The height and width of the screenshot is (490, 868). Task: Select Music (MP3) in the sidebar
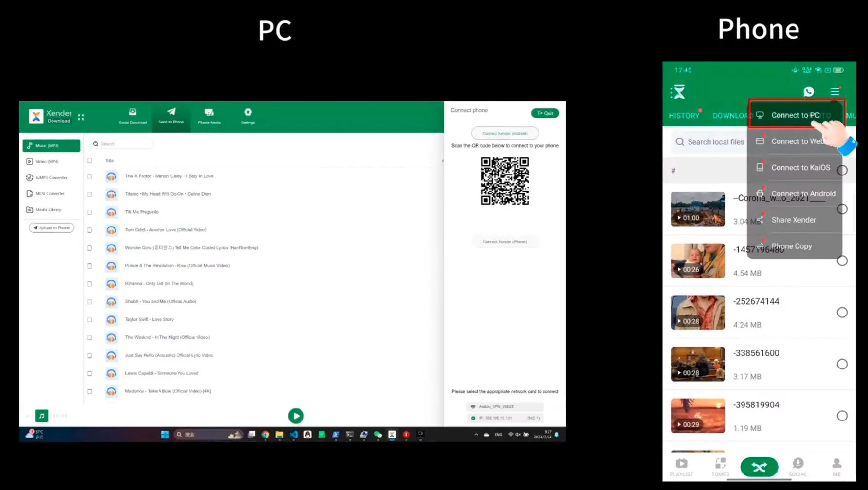coord(52,145)
